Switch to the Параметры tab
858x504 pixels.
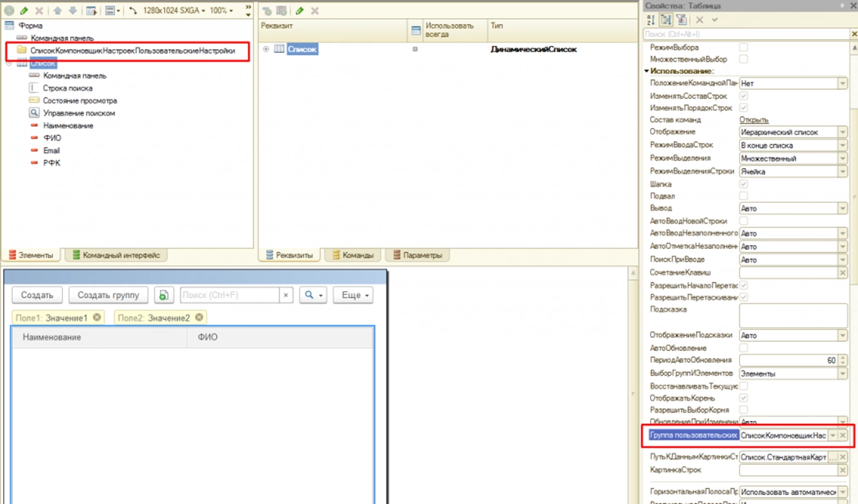(x=418, y=255)
